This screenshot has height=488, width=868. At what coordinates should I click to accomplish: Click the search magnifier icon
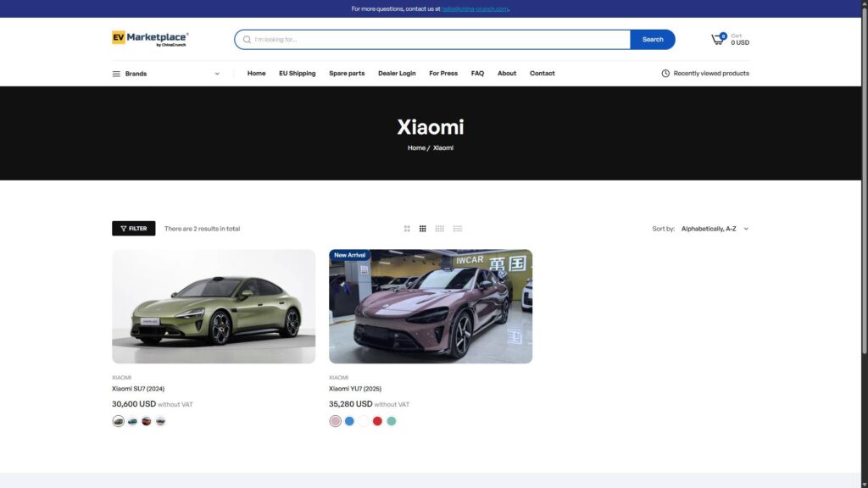pyautogui.click(x=247, y=39)
